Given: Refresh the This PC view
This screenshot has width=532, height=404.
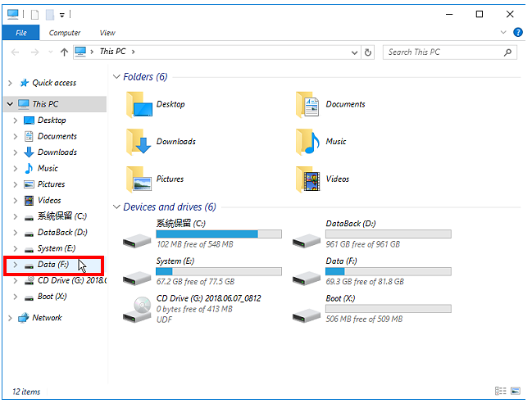Looking at the screenshot, I should coord(368,52).
